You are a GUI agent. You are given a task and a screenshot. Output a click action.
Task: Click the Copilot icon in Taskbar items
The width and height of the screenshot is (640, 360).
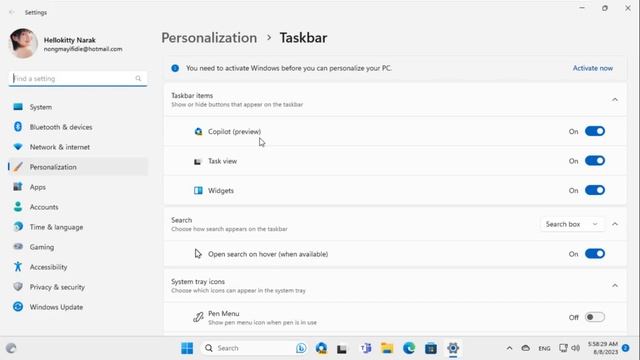(x=198, y=131)
